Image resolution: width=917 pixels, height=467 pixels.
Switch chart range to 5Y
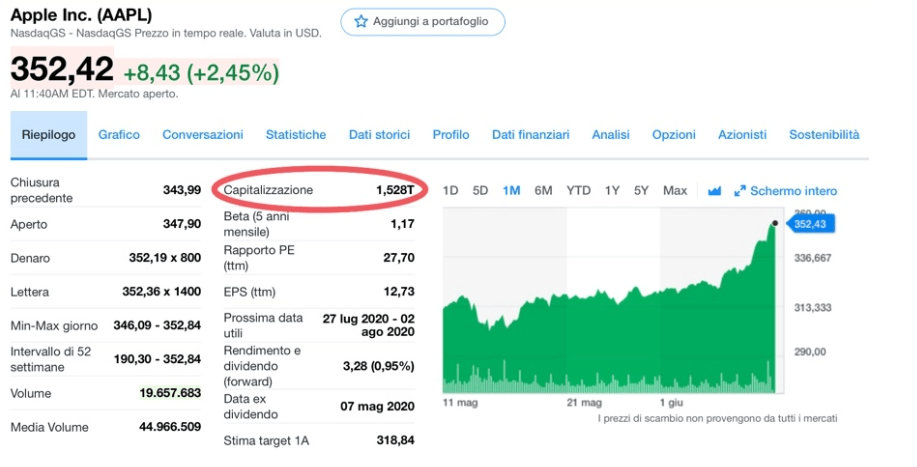click(x=641, y=191)
